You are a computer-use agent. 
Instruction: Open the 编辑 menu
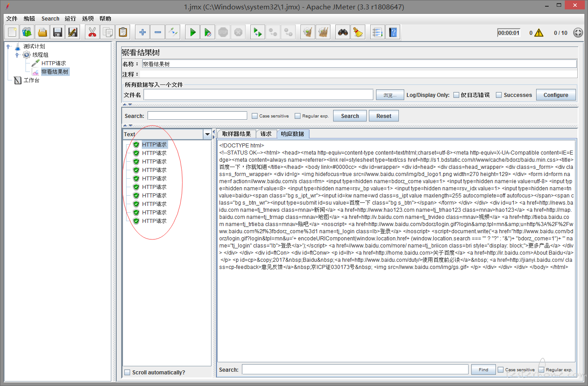coord(29,19)
